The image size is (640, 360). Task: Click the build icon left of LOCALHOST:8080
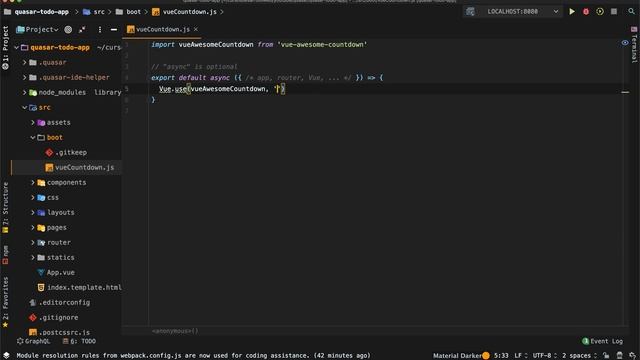click(x=470, y=12)
